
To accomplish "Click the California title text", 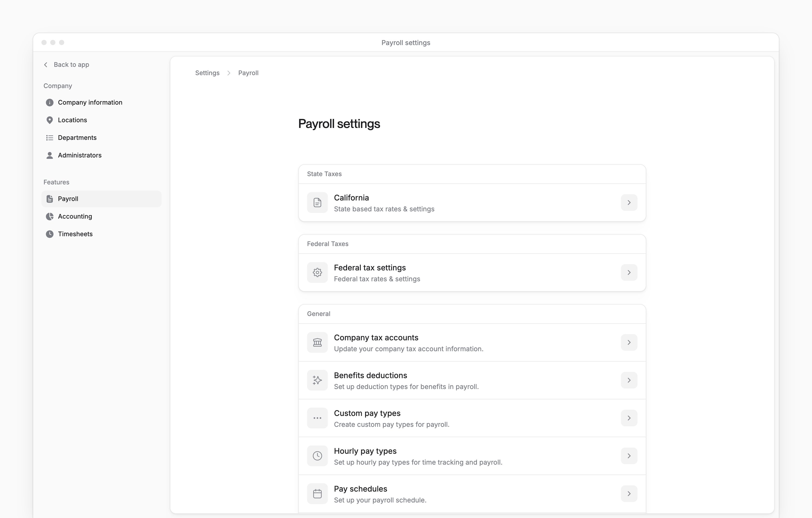I will pos(351,198).
